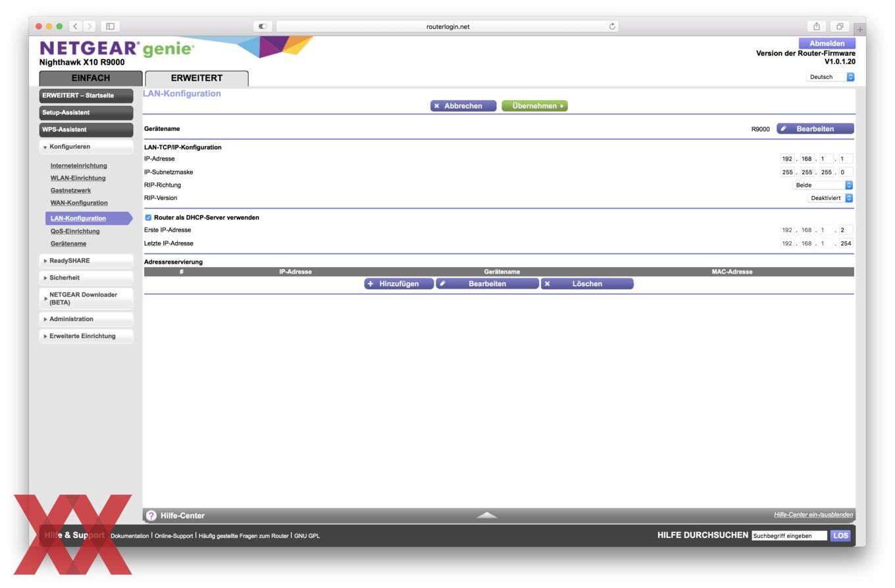Viewport: 895px width, 588px height.
Task: Show all Safari tabs overview
Action: [x=840, y=26]
